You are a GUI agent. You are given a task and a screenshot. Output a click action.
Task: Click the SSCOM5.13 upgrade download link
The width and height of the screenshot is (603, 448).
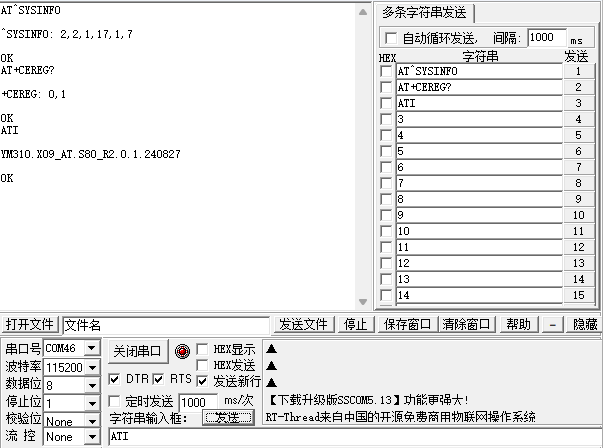(367, 400)
